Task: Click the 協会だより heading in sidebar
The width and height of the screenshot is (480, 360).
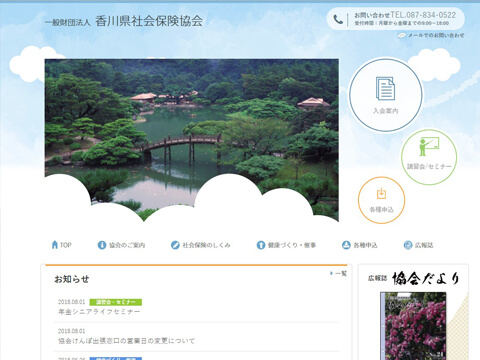Action: [426, 278]
